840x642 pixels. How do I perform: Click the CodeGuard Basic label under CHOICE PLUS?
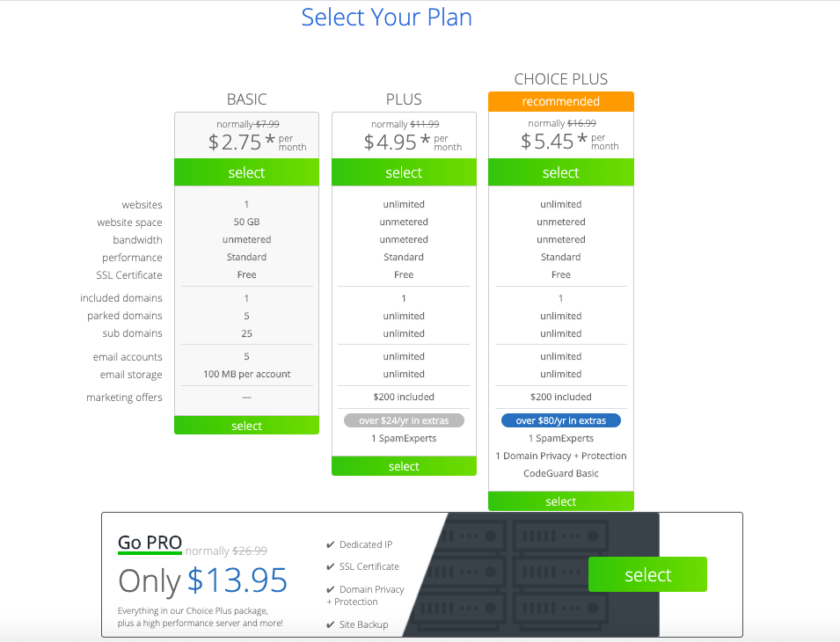tap(560, 472)
